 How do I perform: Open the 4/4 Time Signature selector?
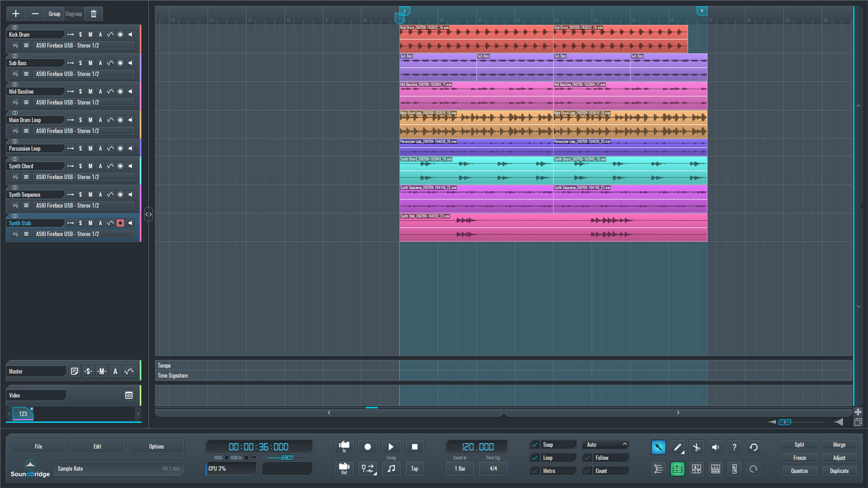point(493,469)
